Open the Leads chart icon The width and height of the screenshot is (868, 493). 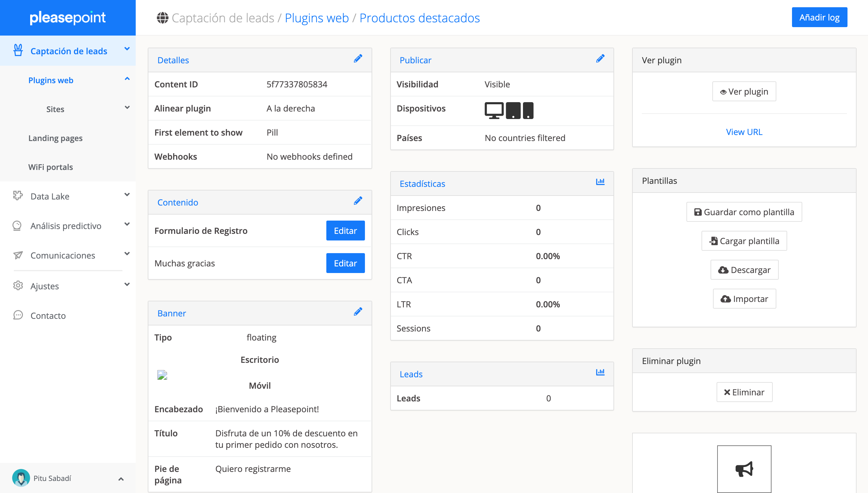click(600, 372)
